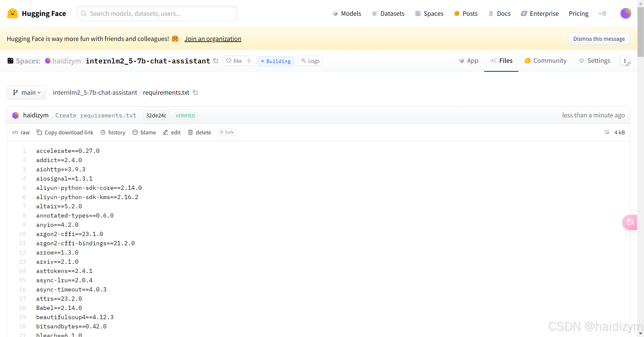The width and height of the screenshot is (644, 337).
Task: Click the Hugging Face logo emoji
Action: pos(13,13)
